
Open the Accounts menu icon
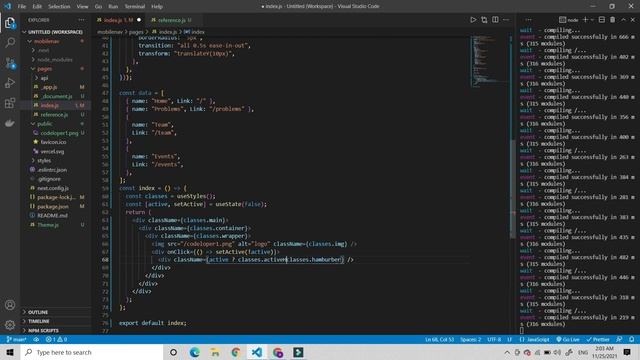10,305
